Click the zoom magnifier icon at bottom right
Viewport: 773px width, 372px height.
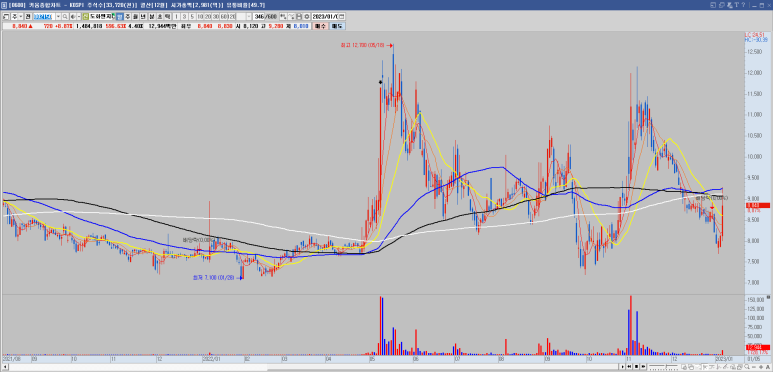[x=747, y=367]
